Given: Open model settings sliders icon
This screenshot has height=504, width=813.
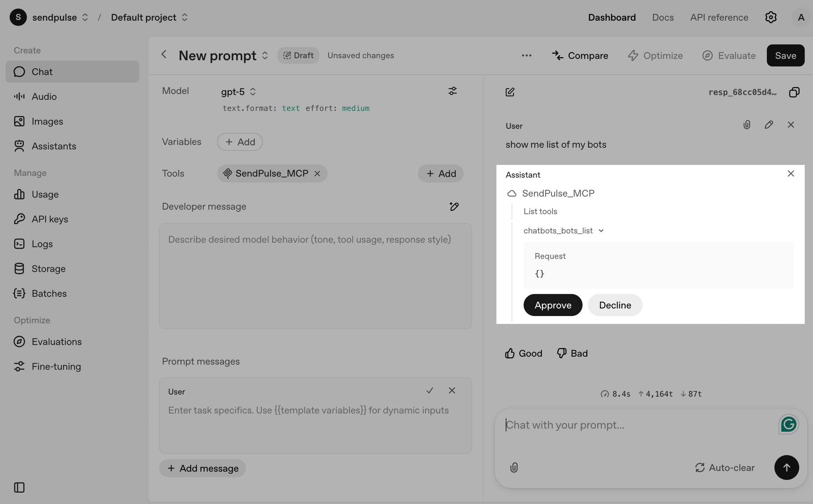Looking at the screenshot, I should 452,91.
